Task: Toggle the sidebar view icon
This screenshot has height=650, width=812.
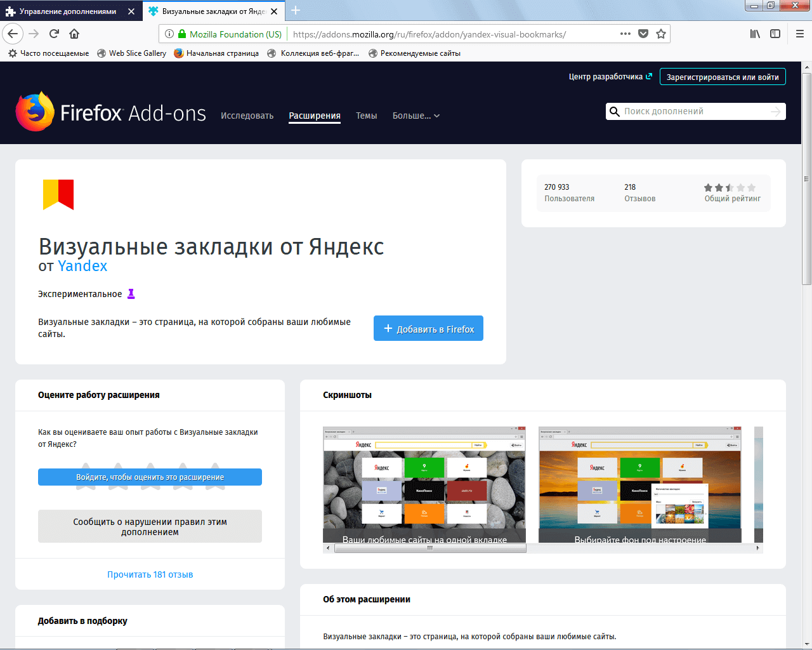Action: [775, 34]
